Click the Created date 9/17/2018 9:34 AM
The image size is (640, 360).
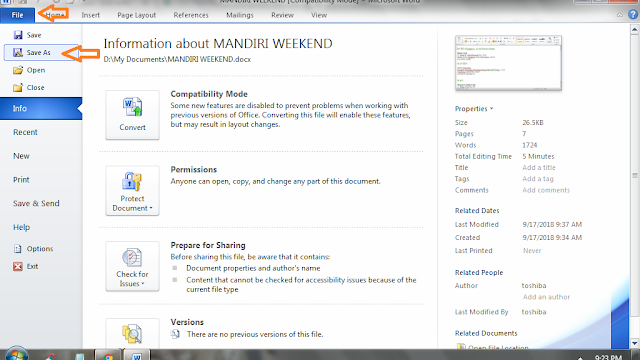point(552,238)
